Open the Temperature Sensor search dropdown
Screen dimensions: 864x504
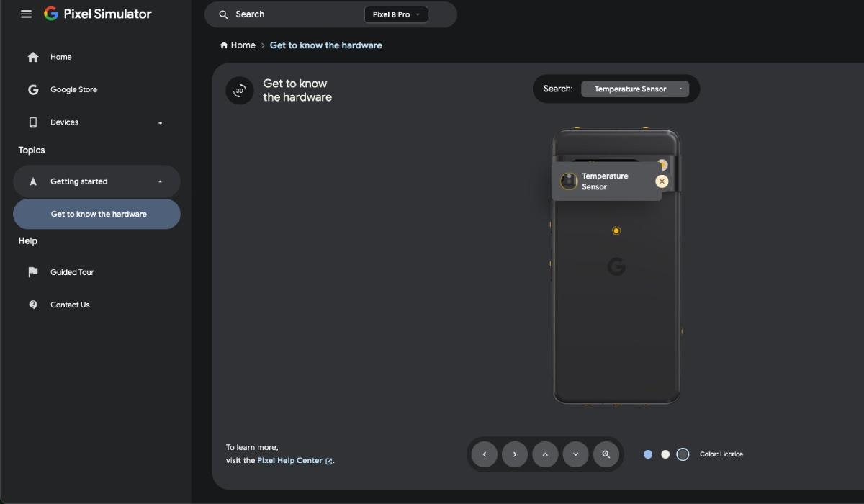tap(635, 89)
